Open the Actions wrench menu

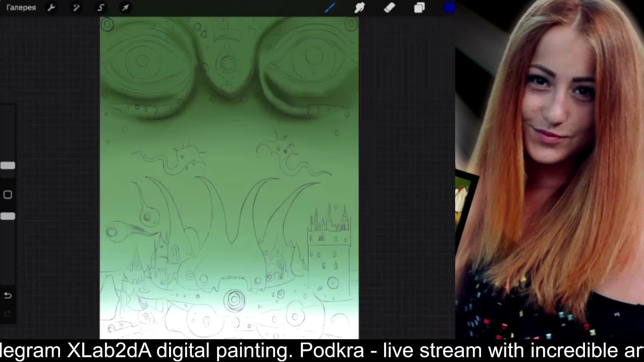(x=51, y=7)
